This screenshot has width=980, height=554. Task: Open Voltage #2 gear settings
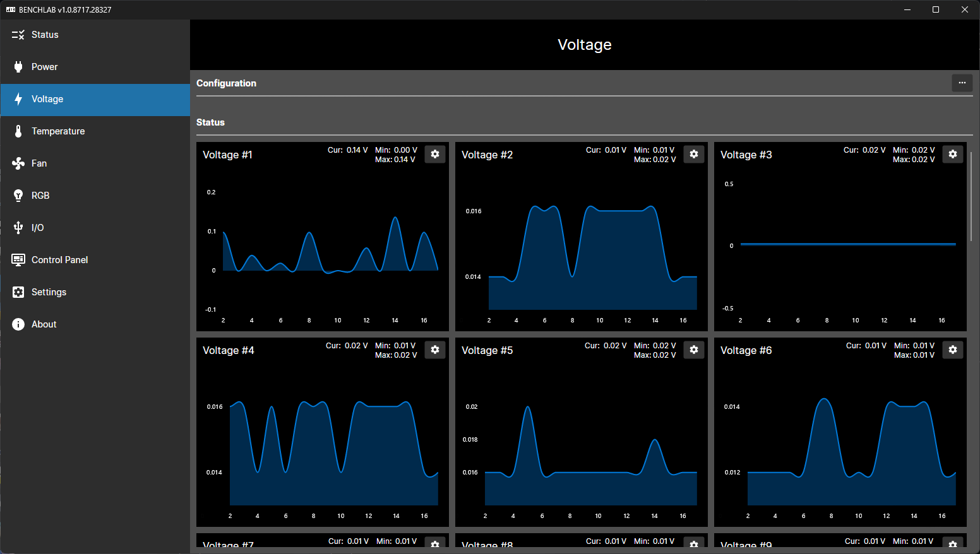click(694, 155)
